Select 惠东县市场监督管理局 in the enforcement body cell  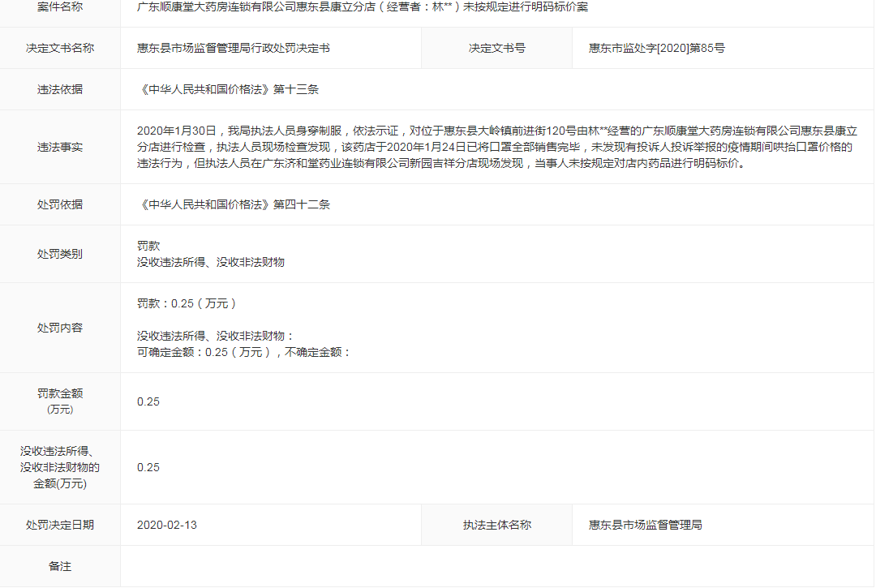click(646, 525)
